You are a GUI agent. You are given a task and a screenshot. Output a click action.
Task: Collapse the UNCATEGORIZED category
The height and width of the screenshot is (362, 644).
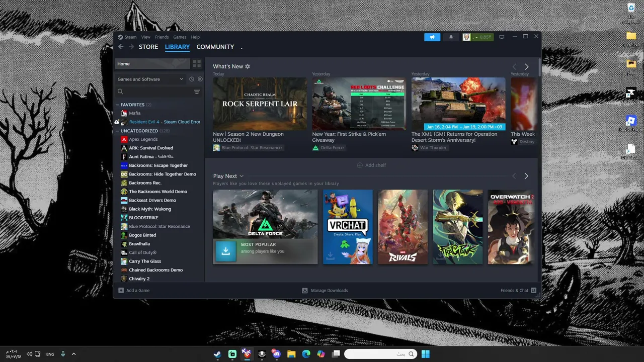click(x=118, y=131)
